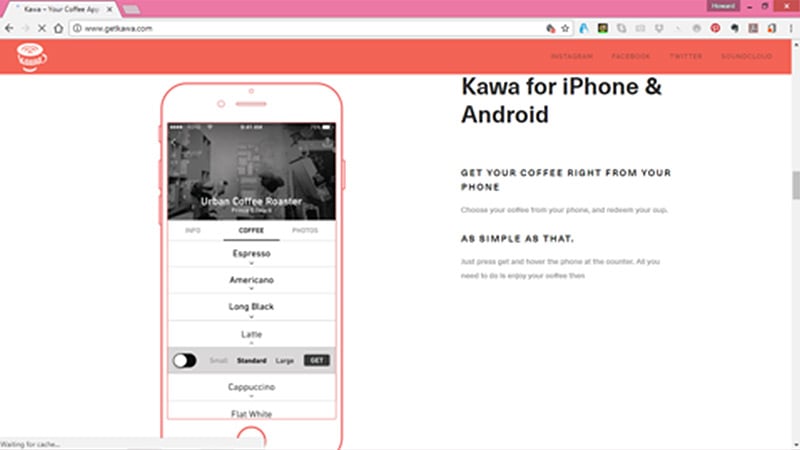Stop page loading with X button
Viewport: 800px width, 450px height.
coord(42,29)
